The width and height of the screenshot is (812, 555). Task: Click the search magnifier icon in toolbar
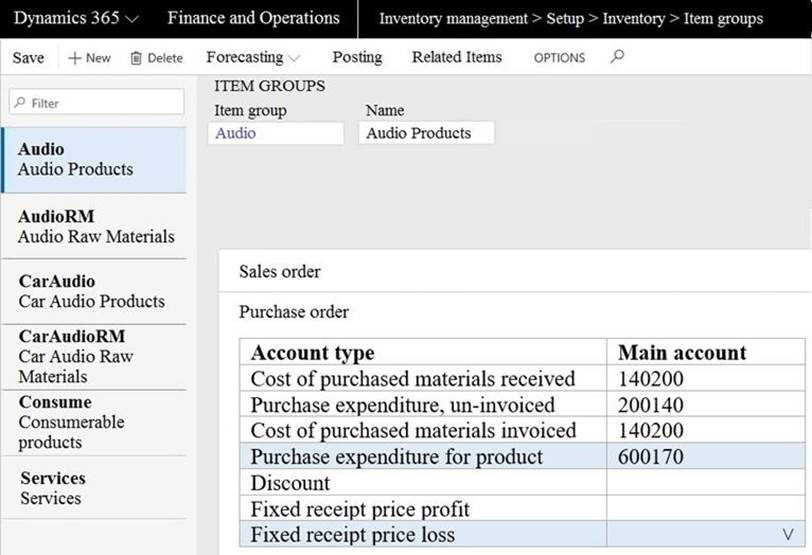[x=617, y=57]
